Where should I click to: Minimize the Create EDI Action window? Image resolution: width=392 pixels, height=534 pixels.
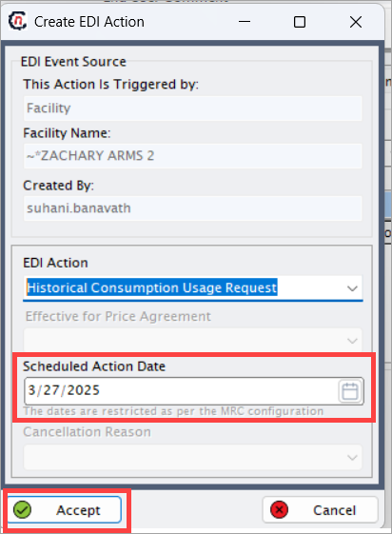point(245,22)
